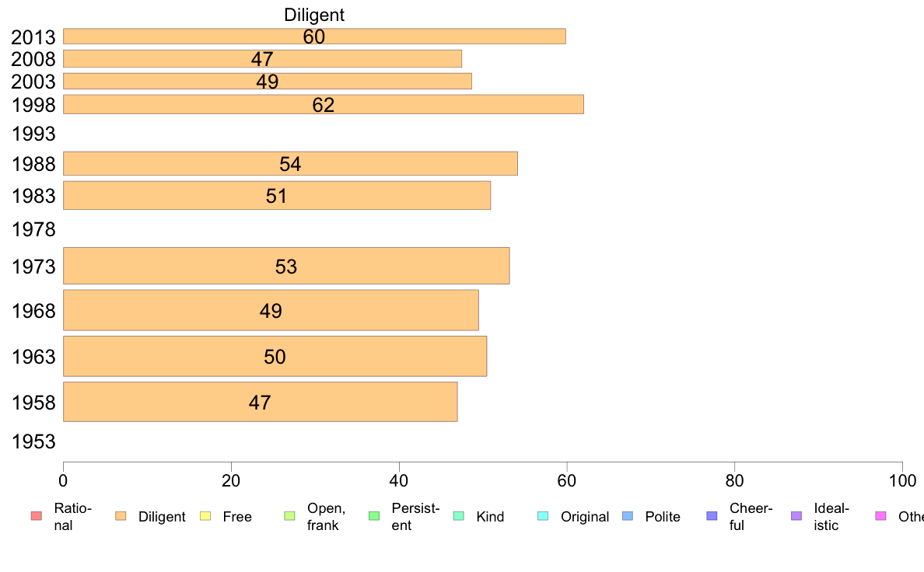Click the Kind legend swatch

point(458,516)
